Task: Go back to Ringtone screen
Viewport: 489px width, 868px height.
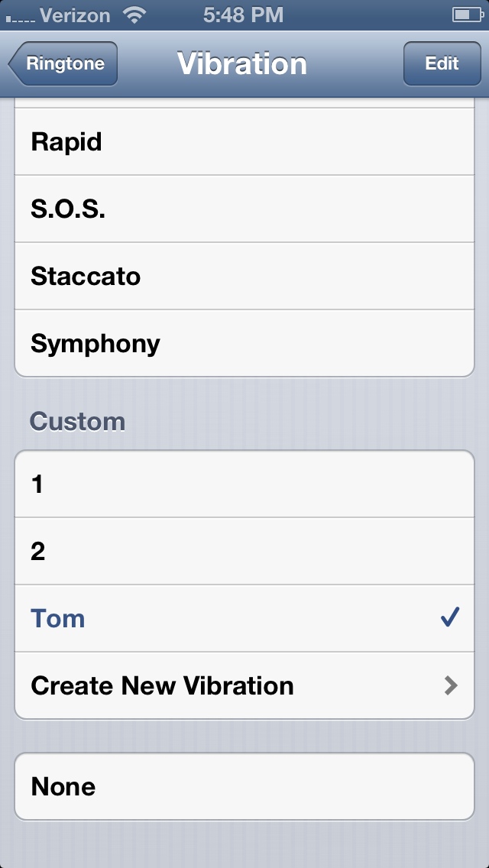Action: tap(63, 63)
